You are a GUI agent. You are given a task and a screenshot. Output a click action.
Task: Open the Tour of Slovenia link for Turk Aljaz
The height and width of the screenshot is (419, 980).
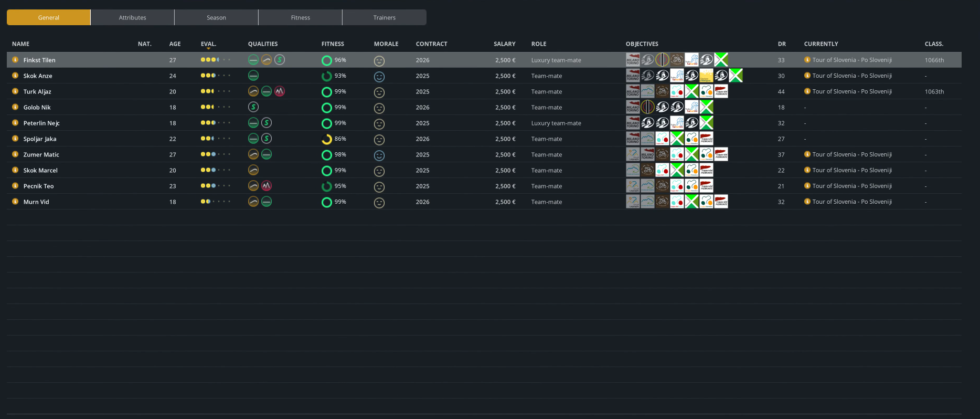pos(851,91)
